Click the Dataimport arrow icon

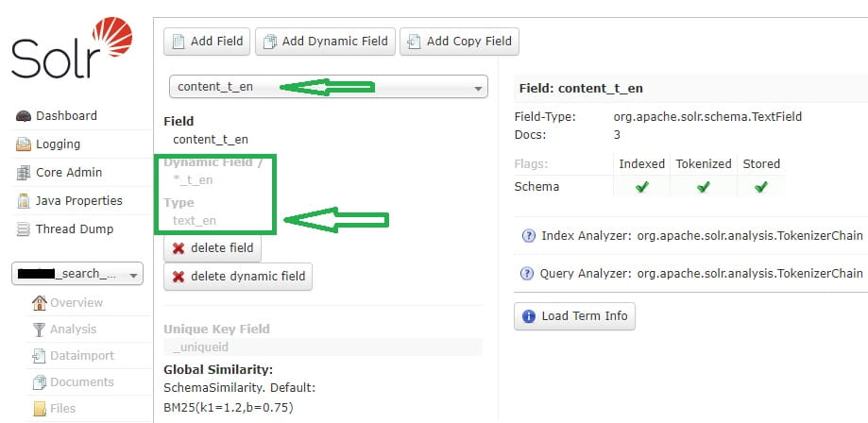coord(40,356)
